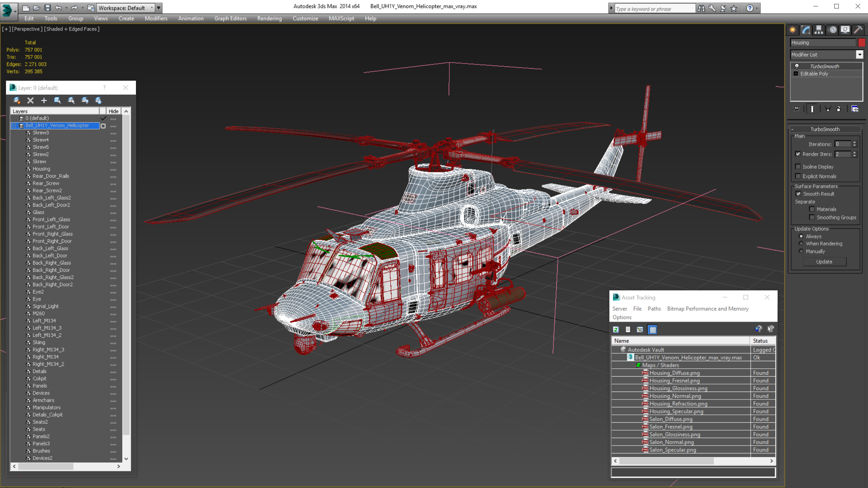Enable Separate by Materials checkbox
This screenshot has width=868, height=488.
click(x=812, y=209)
